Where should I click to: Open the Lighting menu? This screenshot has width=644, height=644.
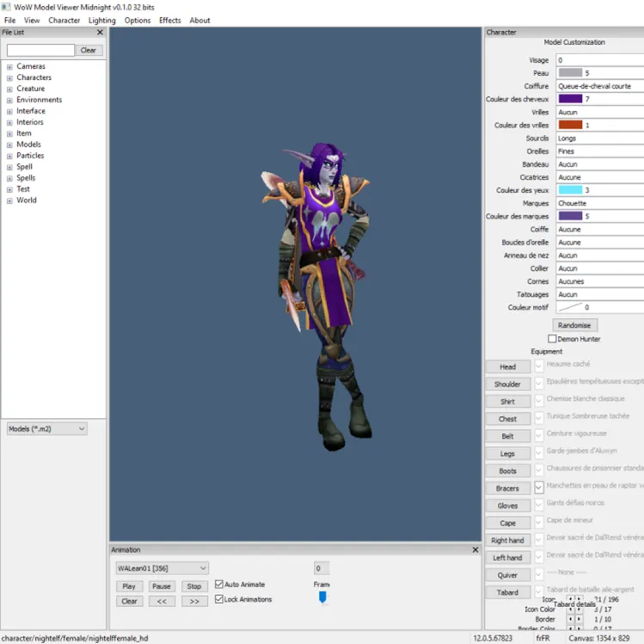click(101, 20)
